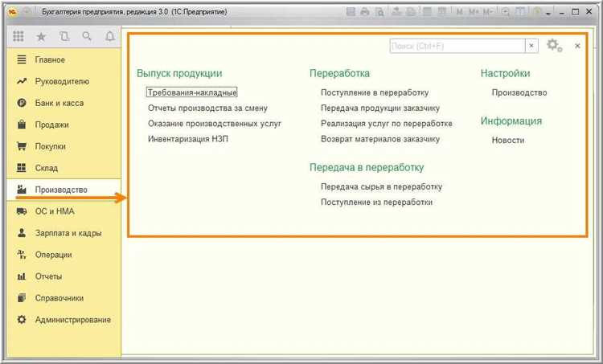Open the ОС и НМА section

pos(64,211)
